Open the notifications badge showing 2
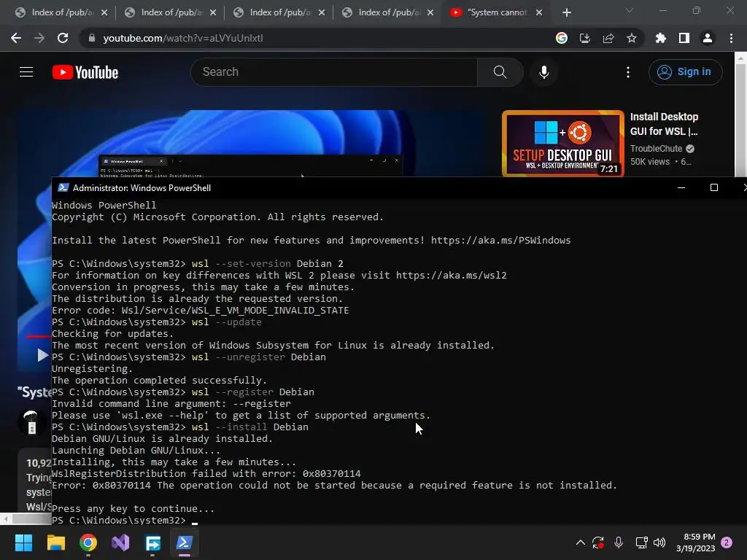Image resolution: width=747 pixels, height=560 pixels. [727, 542]
